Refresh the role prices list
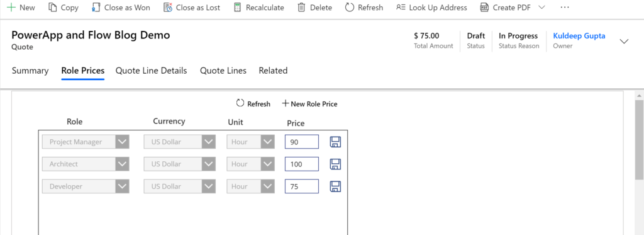This screenshot has height=235, width=644. (253, 104)
